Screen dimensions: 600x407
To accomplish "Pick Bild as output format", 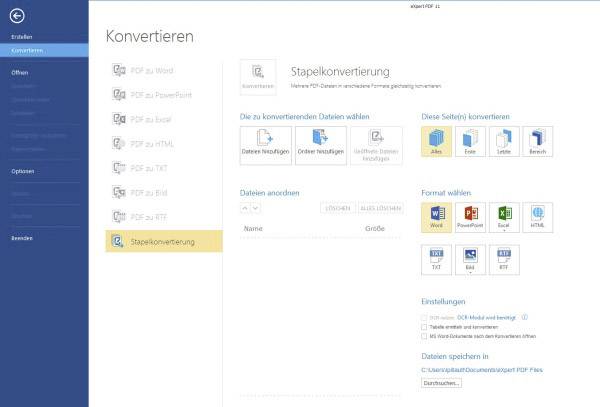I will coord(470,260).
